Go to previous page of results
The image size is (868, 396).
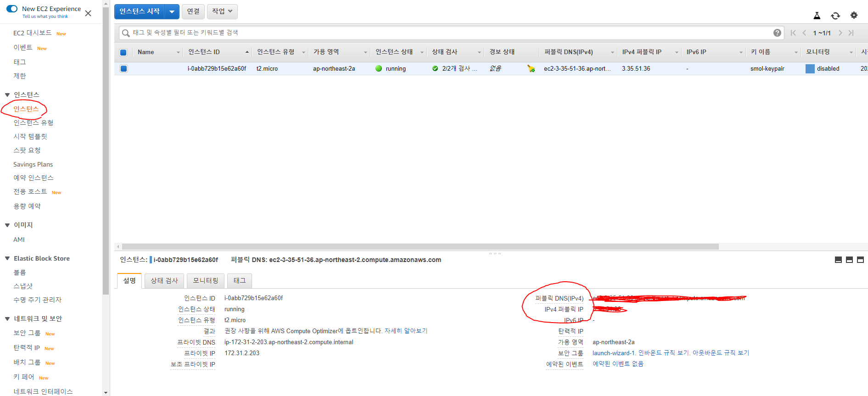(x=804, y=33)
